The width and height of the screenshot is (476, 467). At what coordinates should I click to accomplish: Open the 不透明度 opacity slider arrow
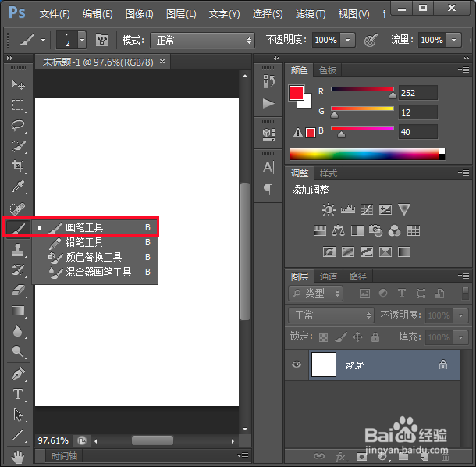pyautogui.click(x=348, y=40)
